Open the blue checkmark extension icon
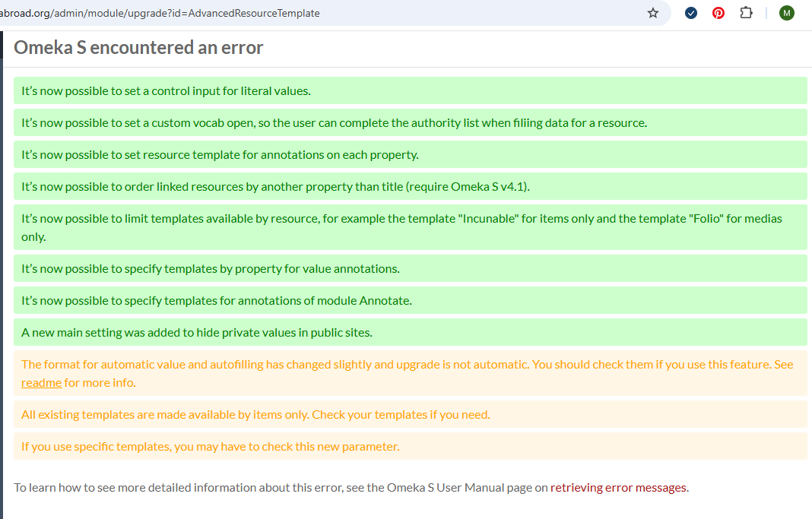 click(691, 13)
